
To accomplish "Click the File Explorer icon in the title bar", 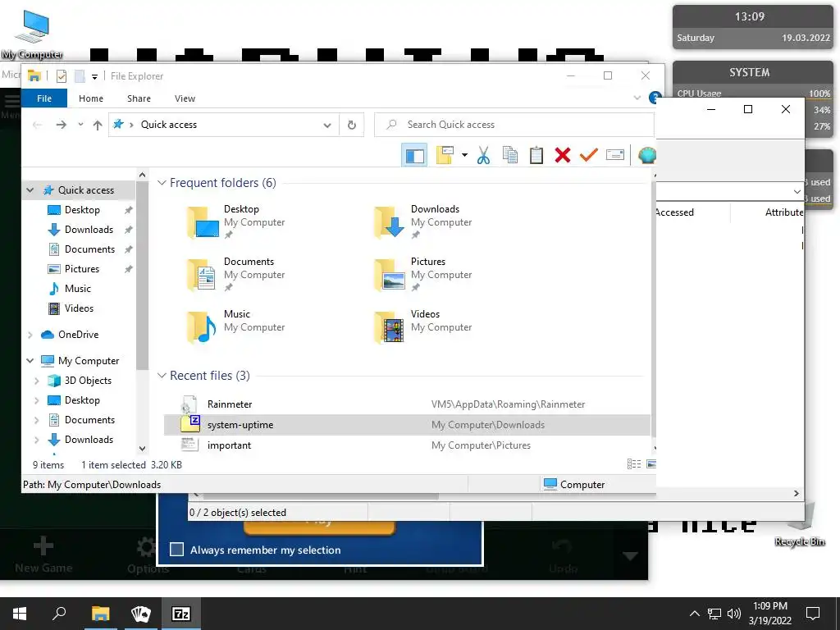I will point(34,76).
